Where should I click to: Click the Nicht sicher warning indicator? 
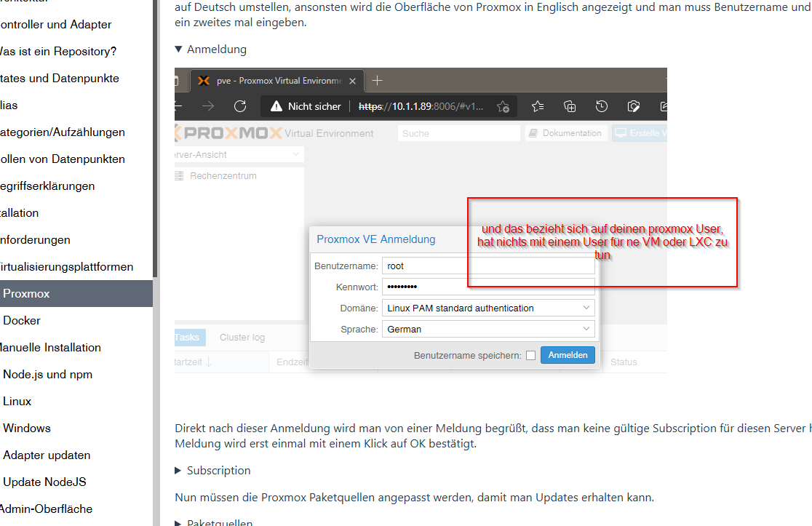306,107
